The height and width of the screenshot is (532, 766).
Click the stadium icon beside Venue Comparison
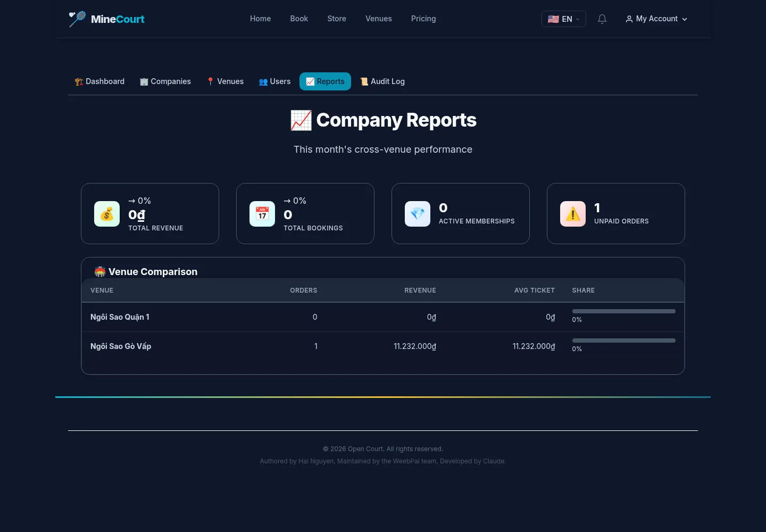[x=100, y=272]
